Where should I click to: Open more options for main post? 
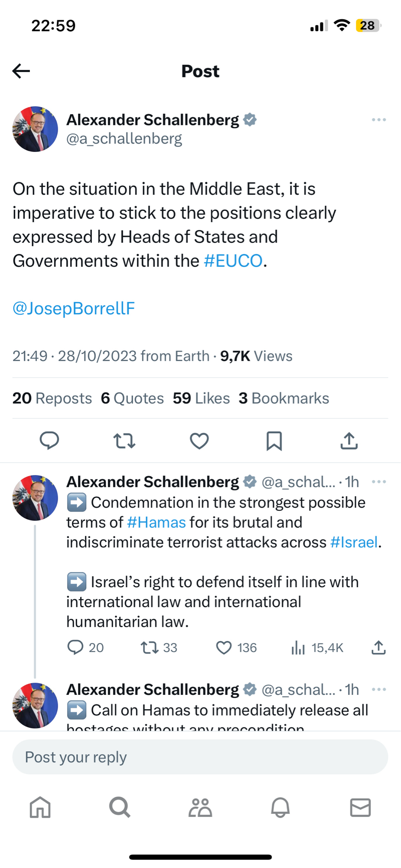378,120
